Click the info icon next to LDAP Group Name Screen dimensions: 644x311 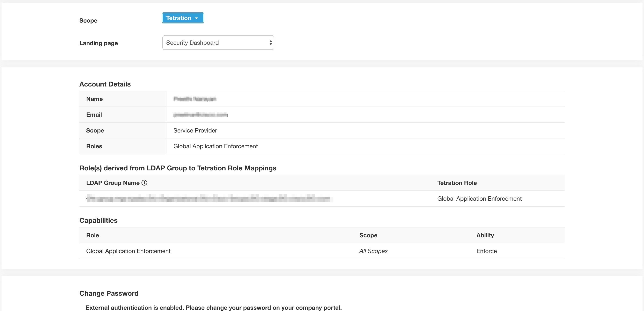[144, 183]
